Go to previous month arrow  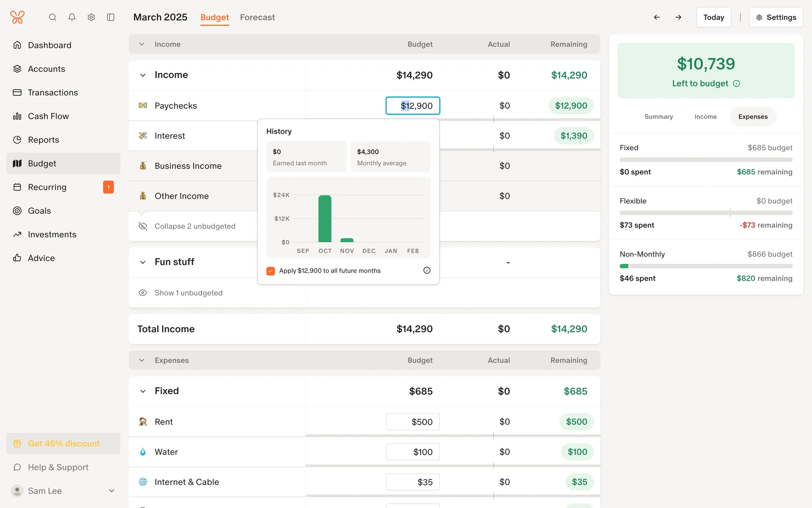coord(657,17)
